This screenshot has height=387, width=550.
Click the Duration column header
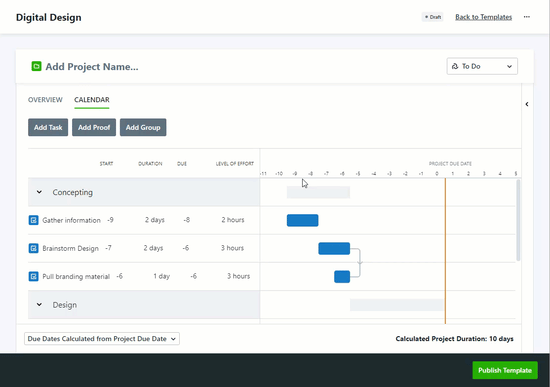point(150,164)
